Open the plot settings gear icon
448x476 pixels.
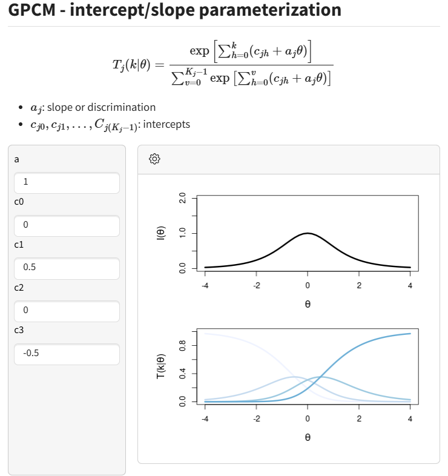pyautogui.click(x=154, y=159)
